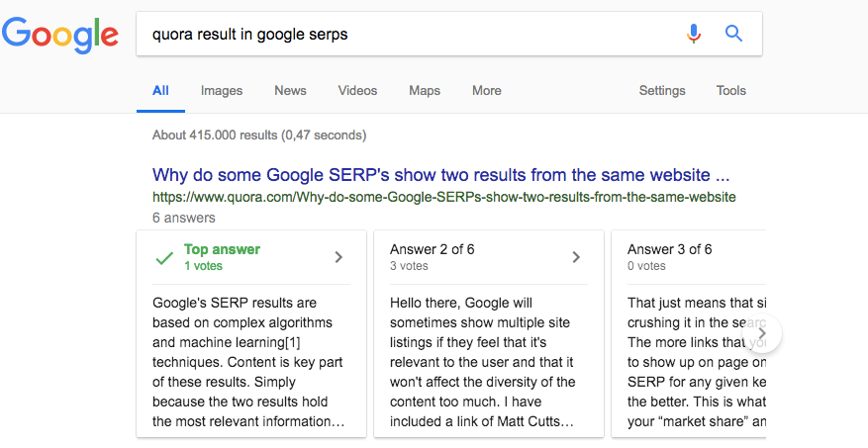
Task: Open the Answer 3 of 6 card heading
Action: click(x=669, y=249)
